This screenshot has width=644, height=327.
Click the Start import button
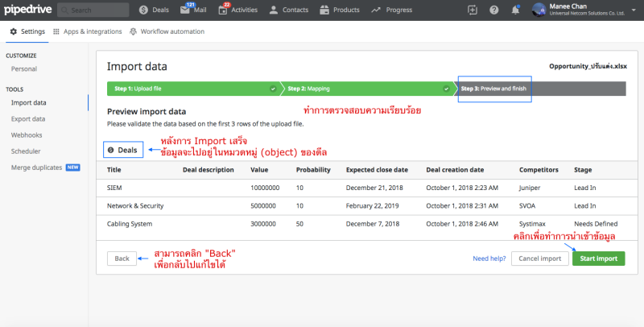pyautogui.click(x=598, y=259)
